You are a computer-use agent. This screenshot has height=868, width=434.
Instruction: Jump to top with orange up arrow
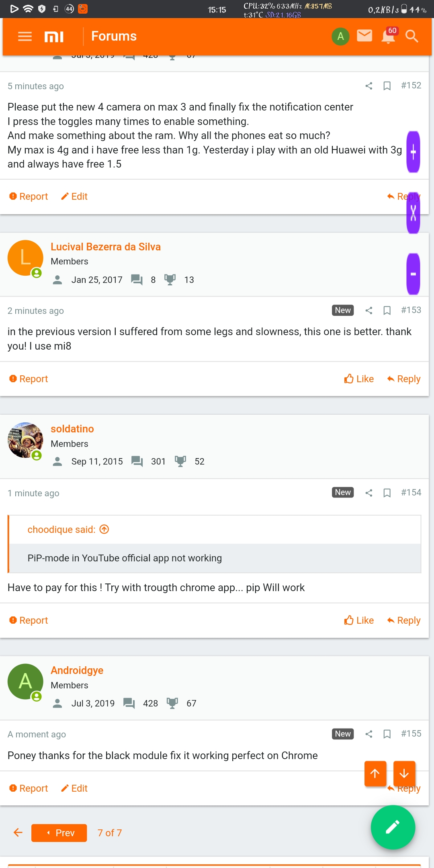pyautogui.click(x=375, y=774)
